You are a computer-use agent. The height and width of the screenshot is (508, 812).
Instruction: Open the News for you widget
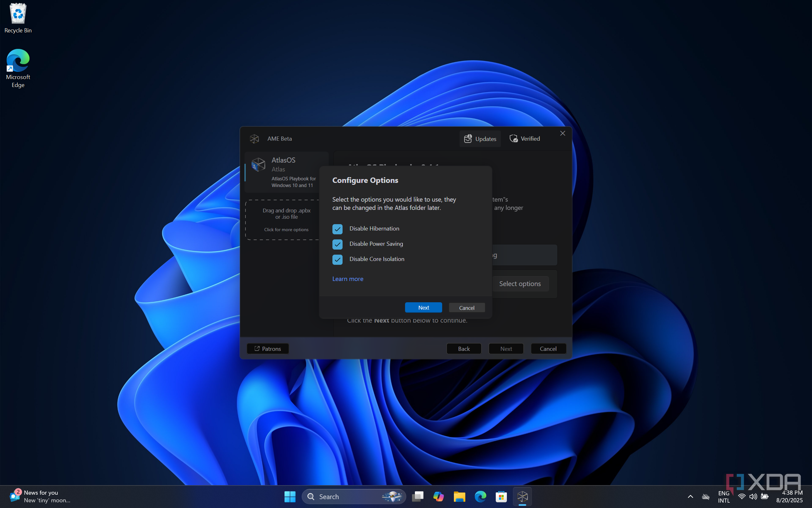click(x=40, y=497)
